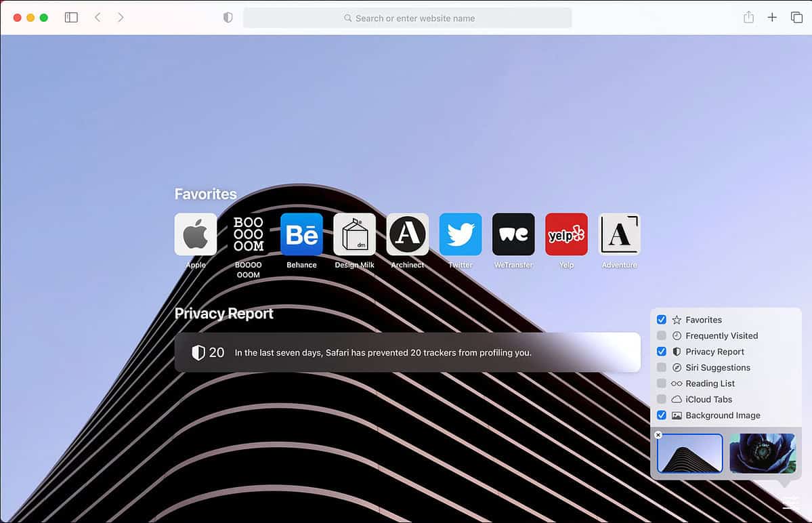Enable Siri Suggestions
Screen dimensions: 812x523
[x=662, y=367]
